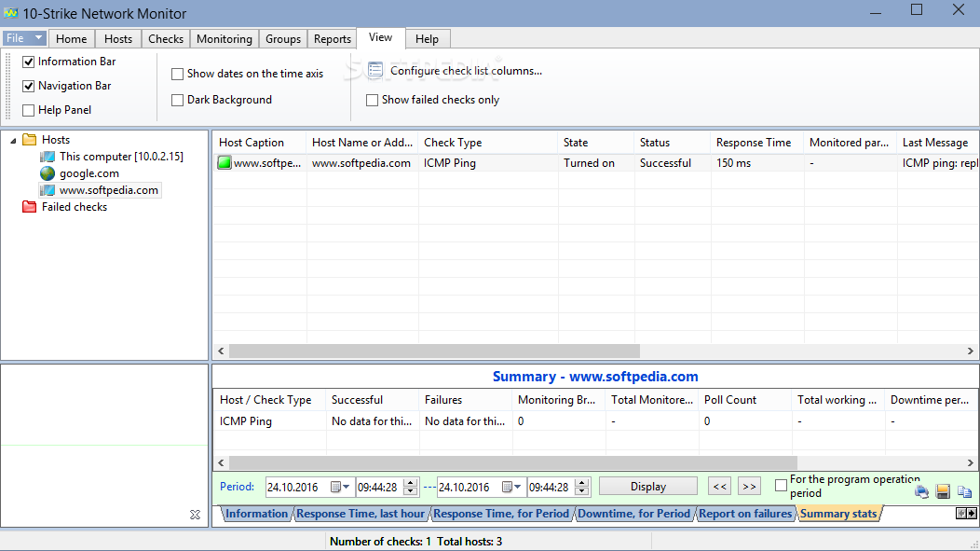980x551 pixels.
Task: Enable the Dark Background option
Action: click(178, 100)
